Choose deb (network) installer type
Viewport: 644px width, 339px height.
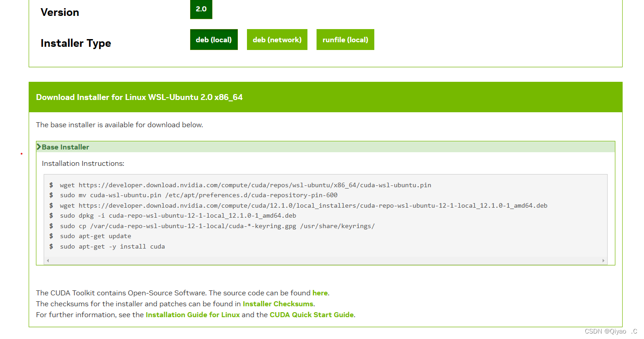pos(277,40)
